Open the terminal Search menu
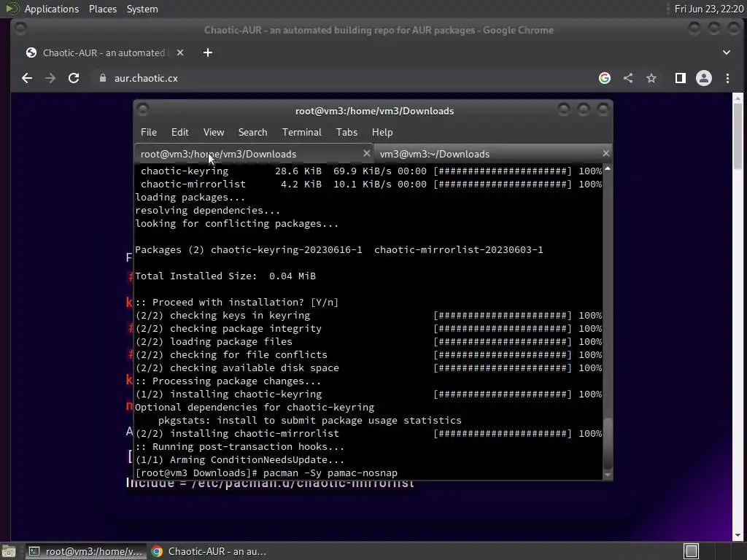747x560 pixels. (x=252, y=133)
